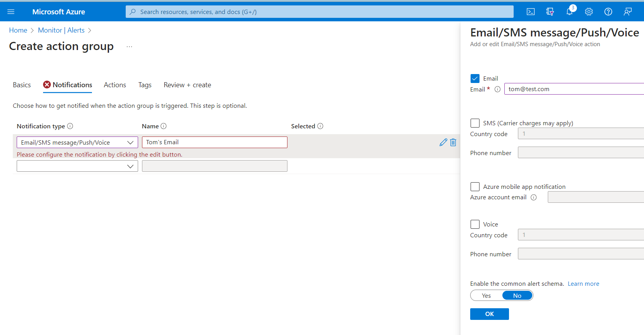Screen dimensions: 644x335
Task: Click info icon beside Azure account email
Action: [x=534, y=197]
